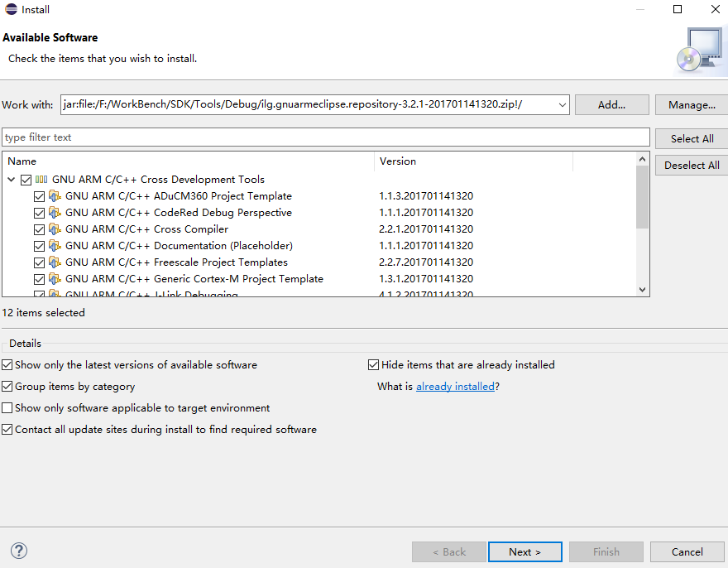Enable Show only software applicable to target environment
Image resolution: width=728 pixels, height=568 pixels.
7,408
